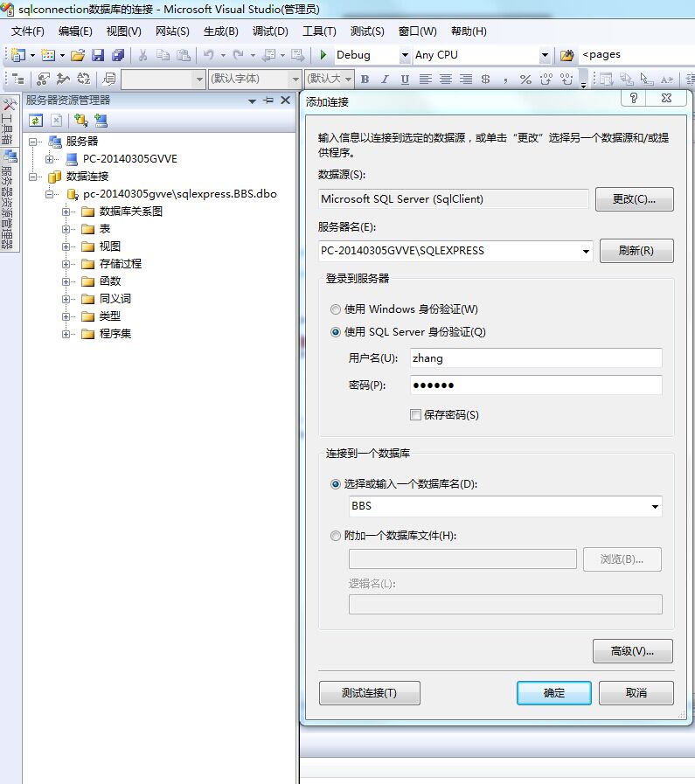The image size is (695, 784).
Task: Click the Undo arrow icon
Action: point(209,55)
